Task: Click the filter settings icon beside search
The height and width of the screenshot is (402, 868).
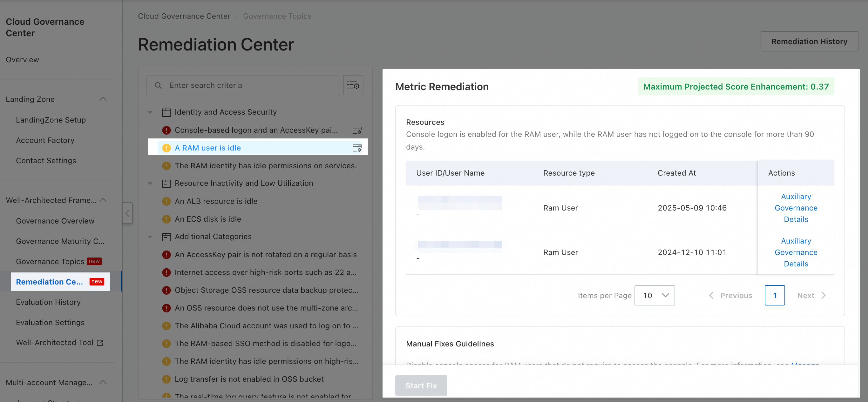Action: click(353, 85)
